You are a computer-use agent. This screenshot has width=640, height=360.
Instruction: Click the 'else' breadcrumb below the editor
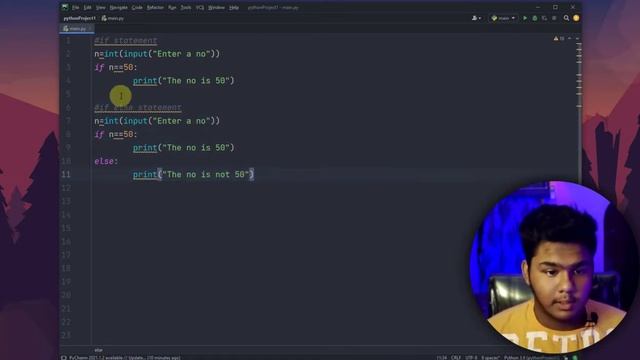tap(98, 350)
